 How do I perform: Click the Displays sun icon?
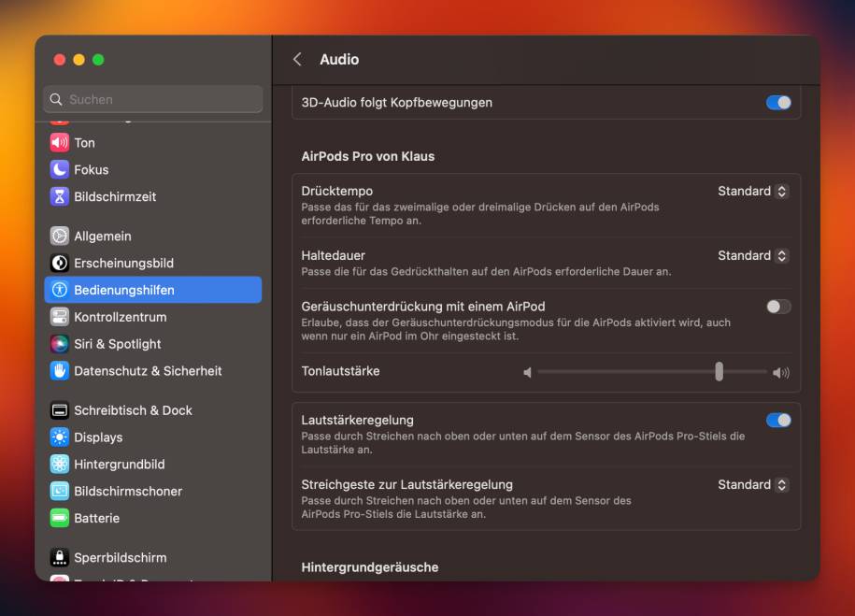60,437
